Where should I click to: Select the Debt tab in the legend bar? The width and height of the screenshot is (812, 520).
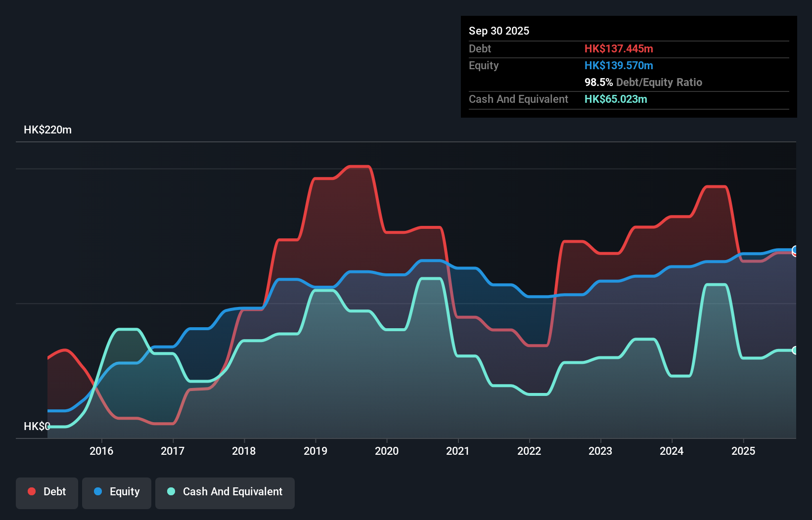point(47,491)
